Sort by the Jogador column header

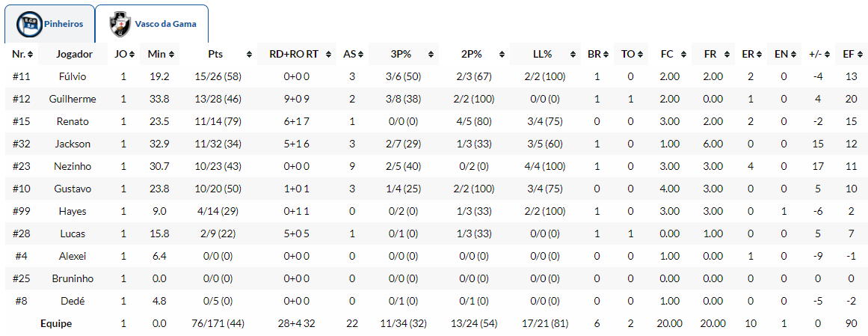pyautogui.click(x=74, y=55)
